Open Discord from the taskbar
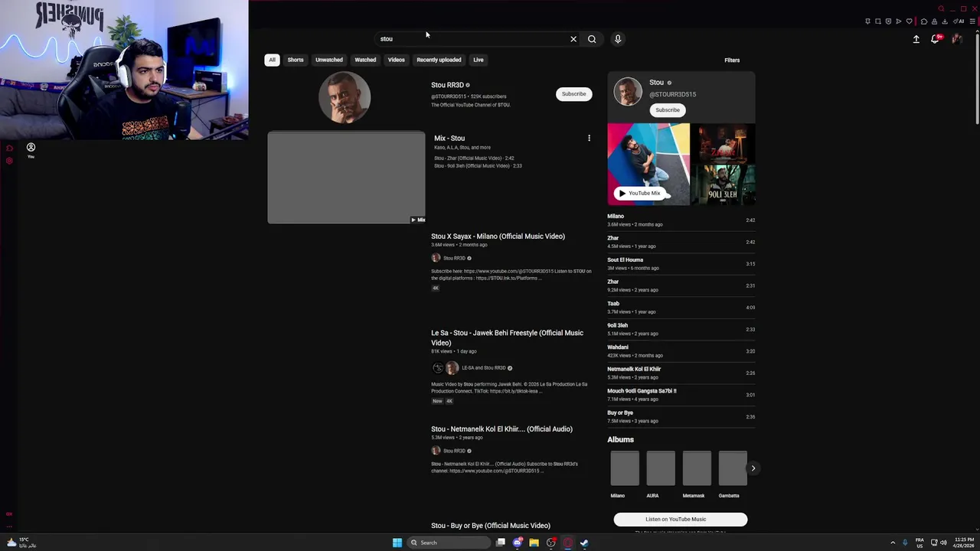Image resolution: width=980 pixels, height=551 pixels. click(518, 543)
